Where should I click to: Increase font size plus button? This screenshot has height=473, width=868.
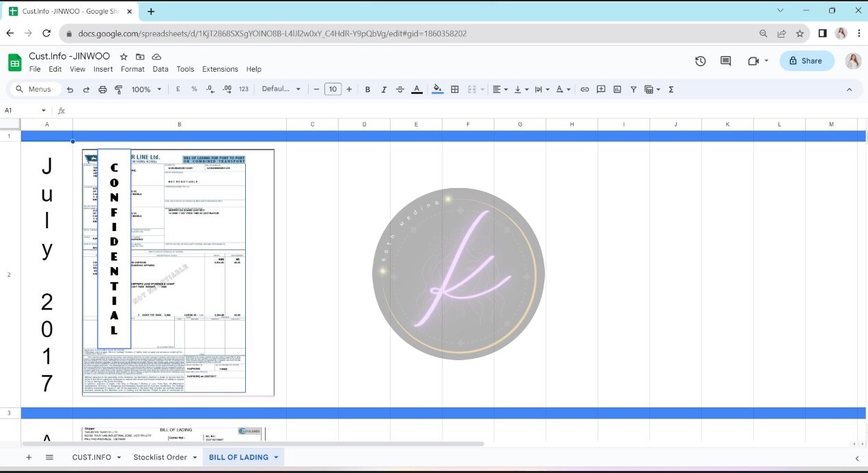[349, 90]
